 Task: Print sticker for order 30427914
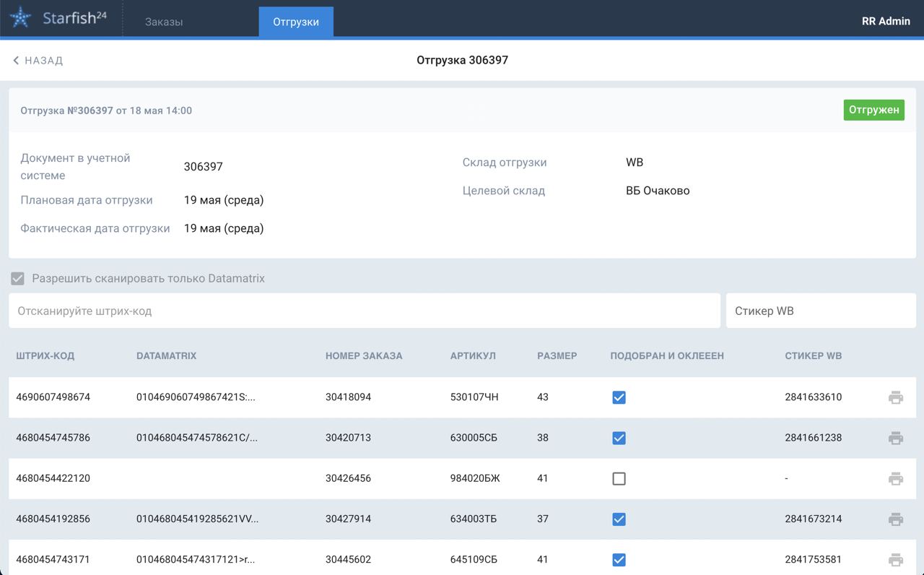895,519
